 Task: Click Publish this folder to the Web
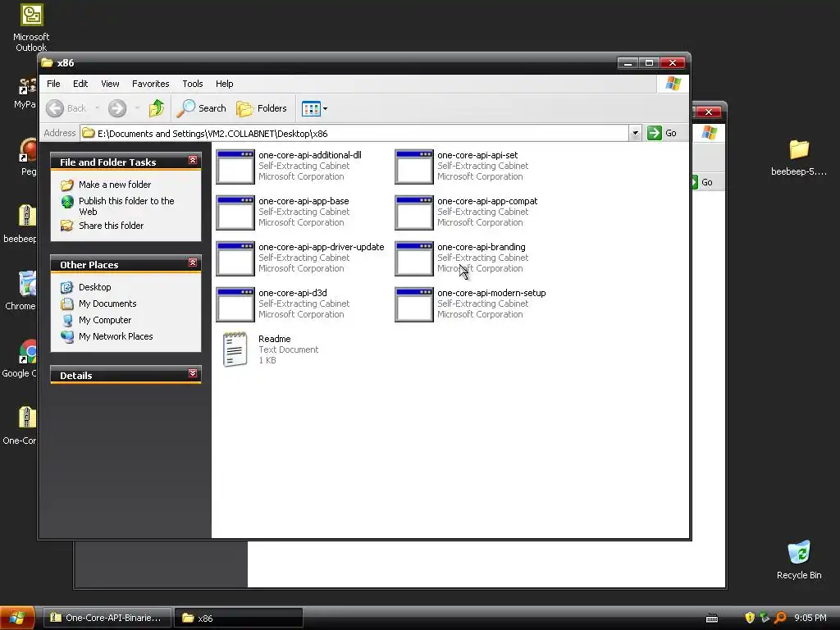pos(126,206)
